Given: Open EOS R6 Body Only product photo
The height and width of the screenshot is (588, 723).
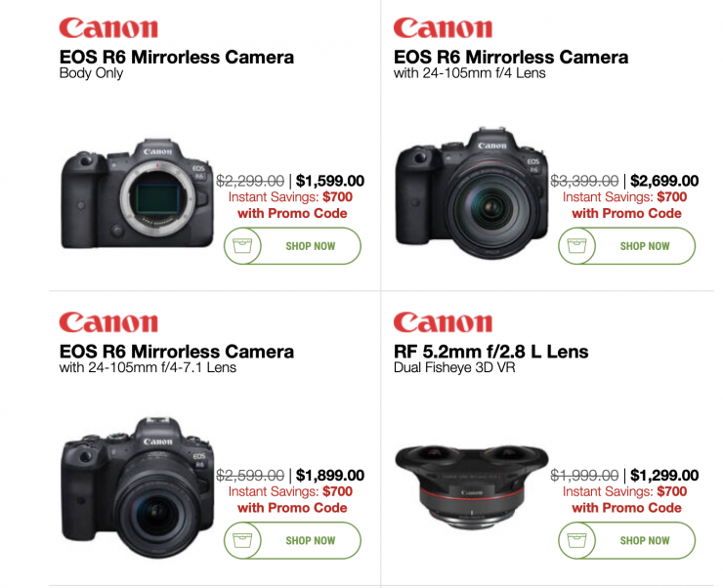Looking at the screenshot, I should click(138, 194).
